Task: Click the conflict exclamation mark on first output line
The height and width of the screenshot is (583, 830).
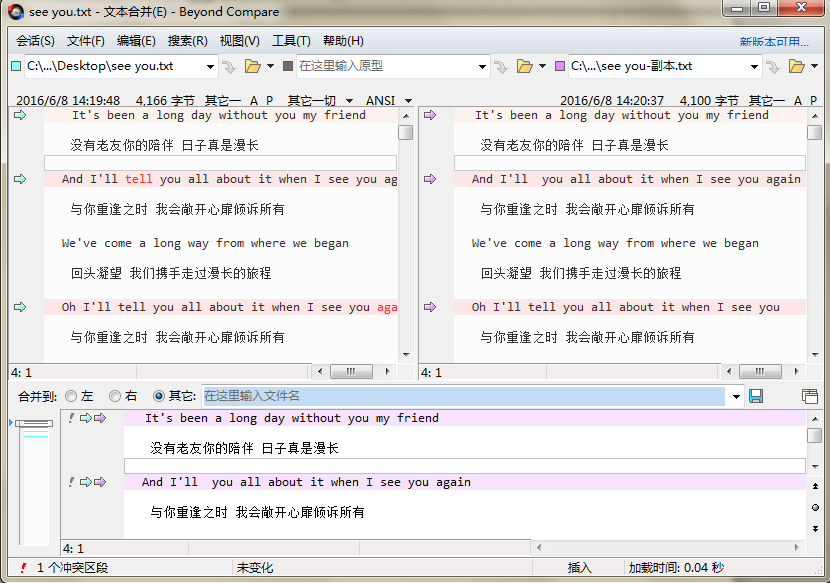Action: click(70, 418)
